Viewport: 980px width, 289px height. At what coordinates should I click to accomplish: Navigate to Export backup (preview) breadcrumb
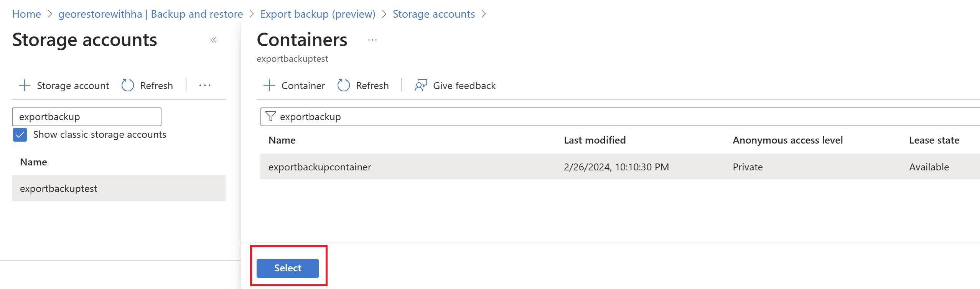tap(318, 14)
